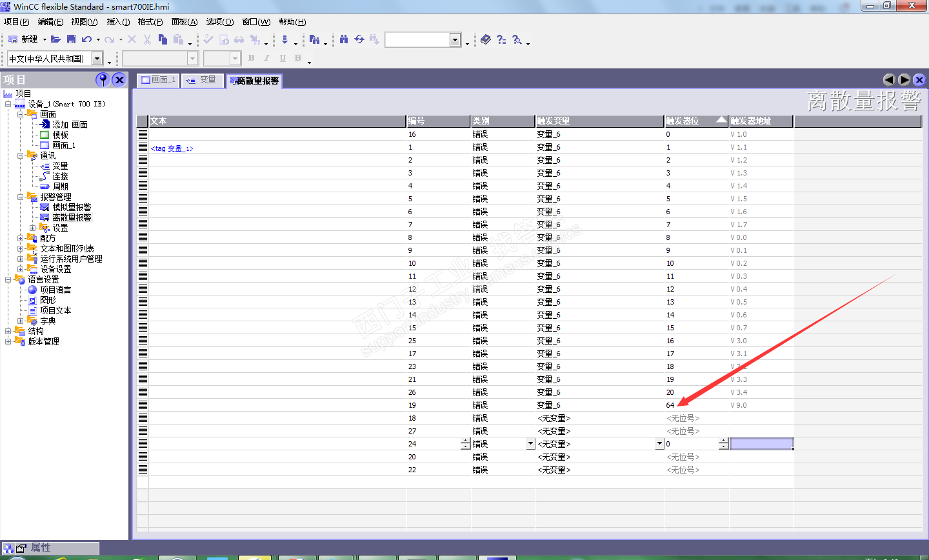Click the selected trigger address cell in row 24

(x=761, y=444)
